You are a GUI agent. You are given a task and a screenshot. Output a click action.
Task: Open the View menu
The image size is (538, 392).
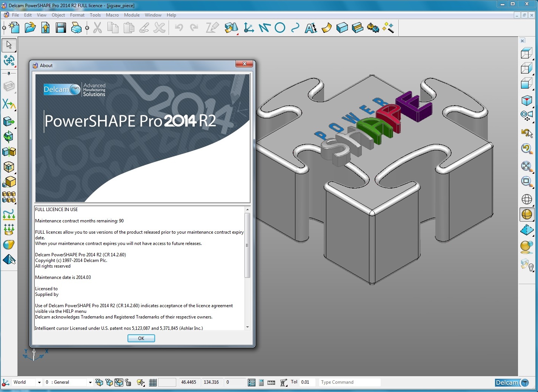click(x=42, y=15)
